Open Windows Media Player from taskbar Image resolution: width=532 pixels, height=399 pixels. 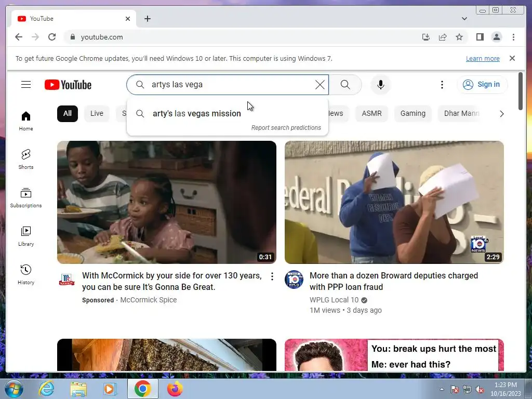[110, 389]
